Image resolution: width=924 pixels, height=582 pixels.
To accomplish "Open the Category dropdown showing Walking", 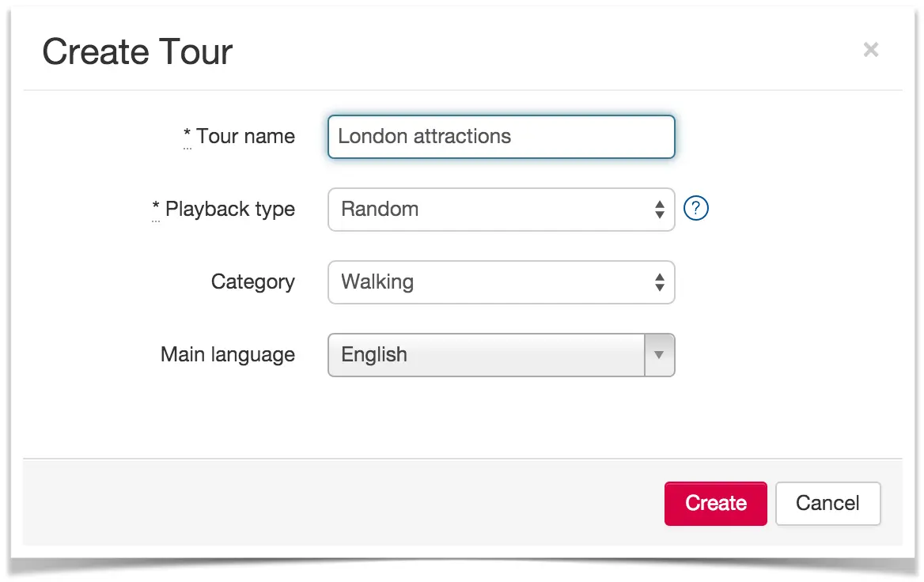I will coord(501,282).
